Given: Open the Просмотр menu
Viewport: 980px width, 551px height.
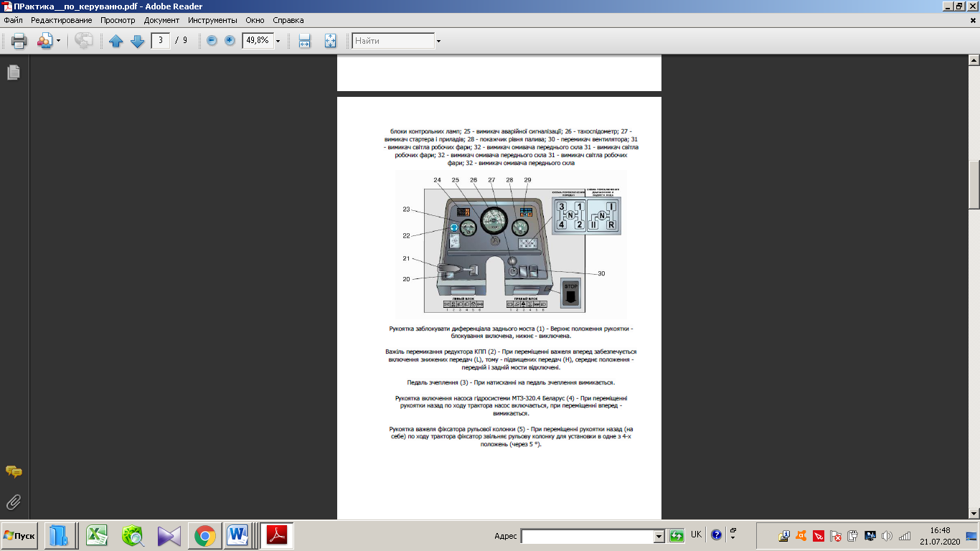Looking at the screenshot, I should coord(118,20).
